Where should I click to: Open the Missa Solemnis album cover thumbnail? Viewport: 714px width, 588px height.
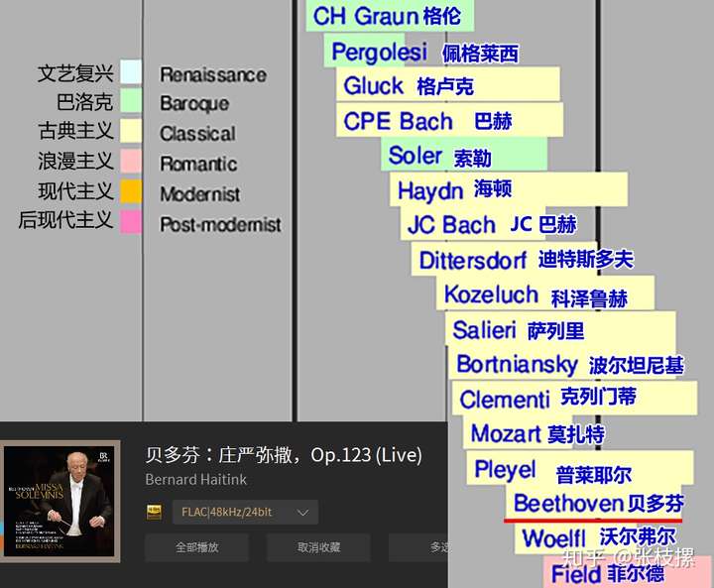point(59,501)
